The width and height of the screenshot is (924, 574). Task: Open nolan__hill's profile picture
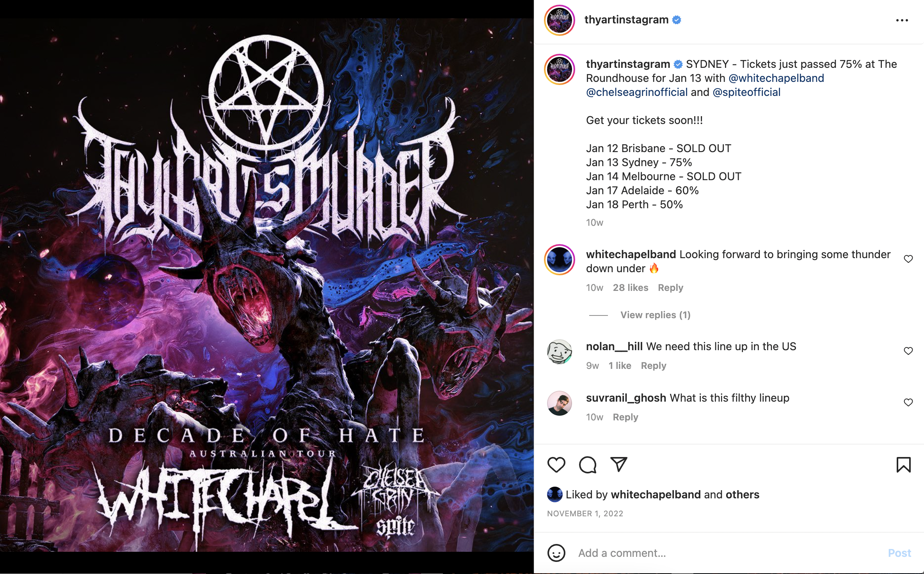point(560,352)
